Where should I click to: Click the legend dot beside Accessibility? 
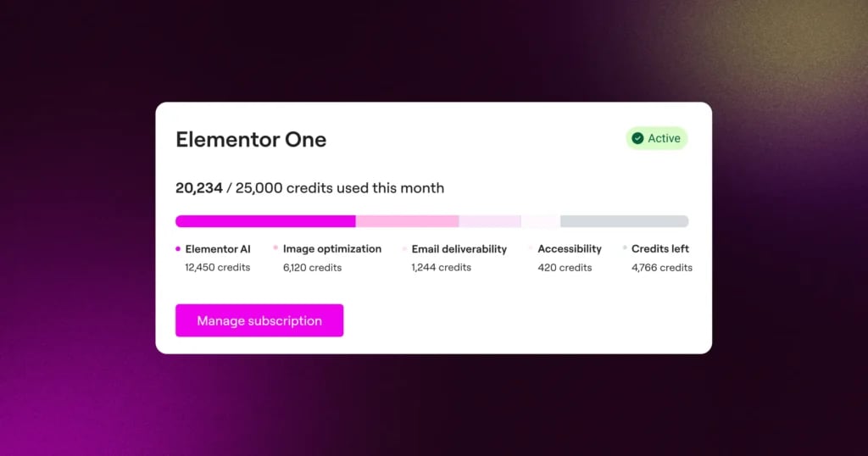[531, 249]
